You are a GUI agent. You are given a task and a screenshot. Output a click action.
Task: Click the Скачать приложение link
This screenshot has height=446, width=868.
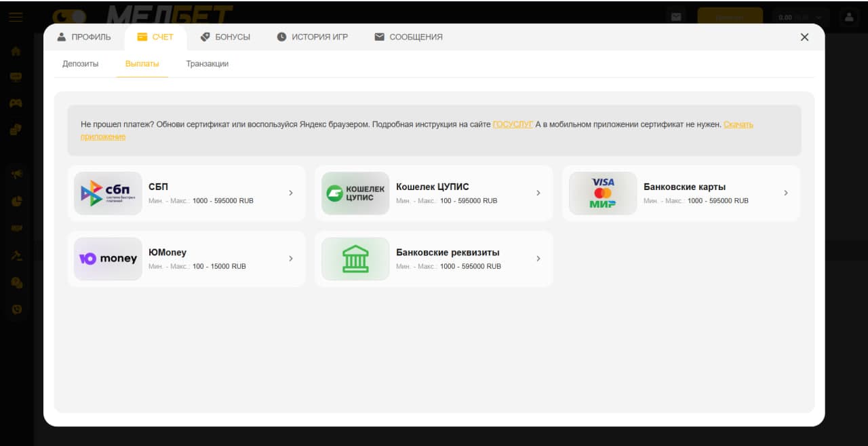(738, 125)
